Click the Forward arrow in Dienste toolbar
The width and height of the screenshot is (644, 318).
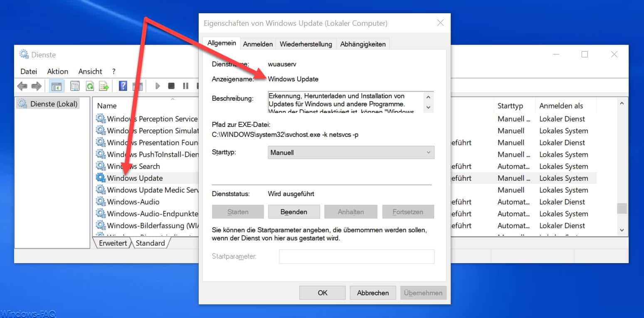pos(37,86)
